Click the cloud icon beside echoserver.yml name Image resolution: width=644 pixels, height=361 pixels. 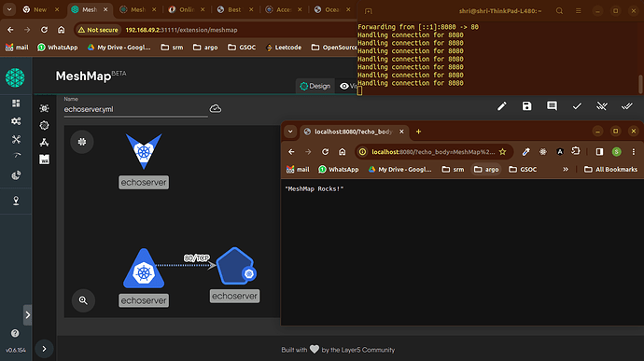tap(216, 109)
